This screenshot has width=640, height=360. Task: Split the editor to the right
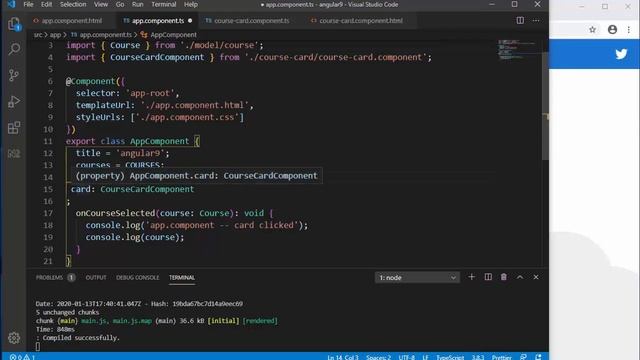tap(520, 20)
